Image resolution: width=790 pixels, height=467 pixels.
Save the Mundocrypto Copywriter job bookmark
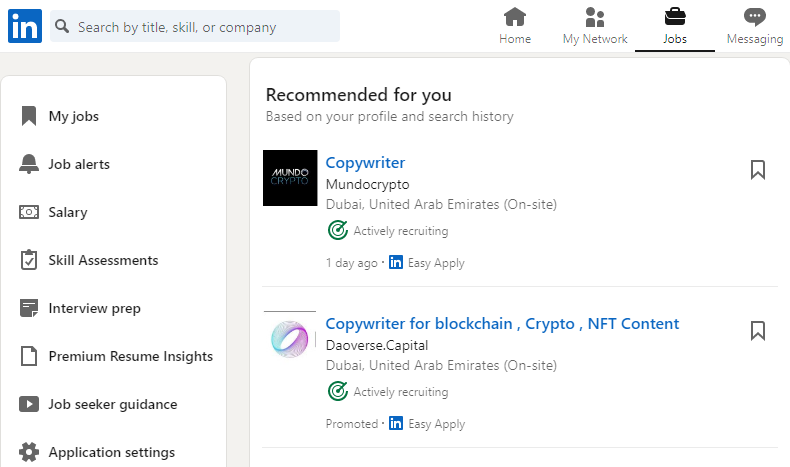758,170
